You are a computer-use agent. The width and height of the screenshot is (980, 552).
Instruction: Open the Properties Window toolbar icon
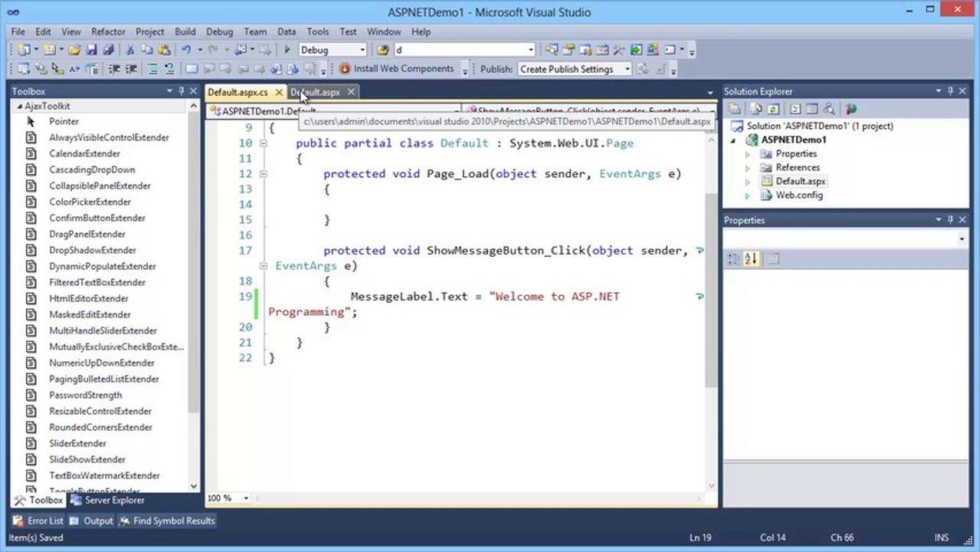(x=569, y=50)
